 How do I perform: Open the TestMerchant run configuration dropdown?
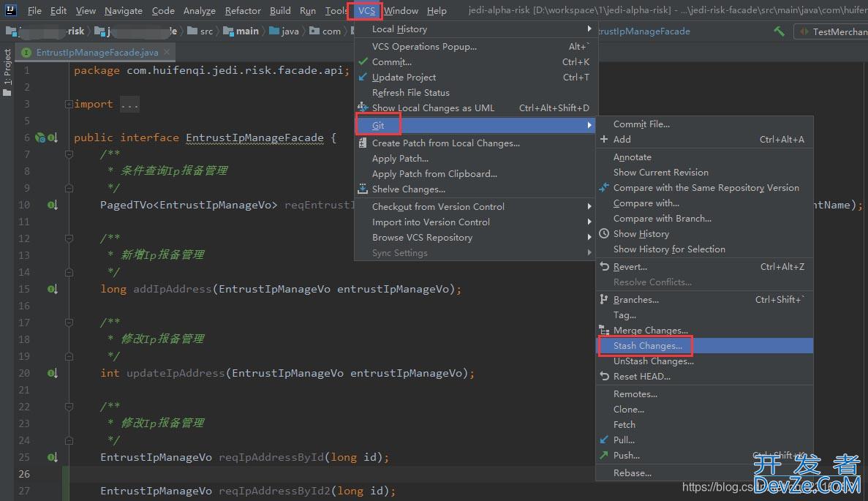833,31
